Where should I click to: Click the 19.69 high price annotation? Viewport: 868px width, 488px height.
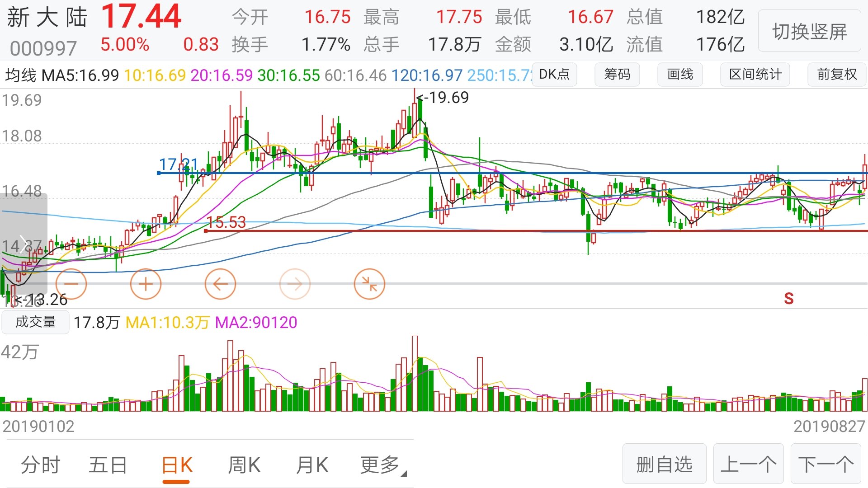443,97
